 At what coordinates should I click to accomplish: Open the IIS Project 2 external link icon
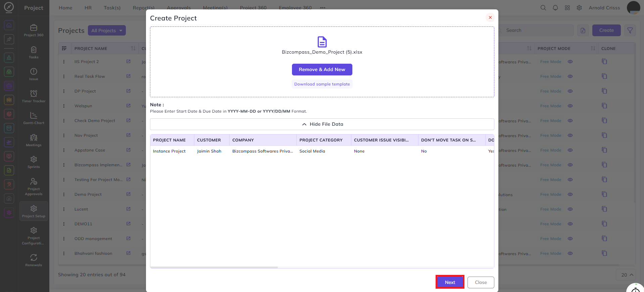tap(128, 61)
